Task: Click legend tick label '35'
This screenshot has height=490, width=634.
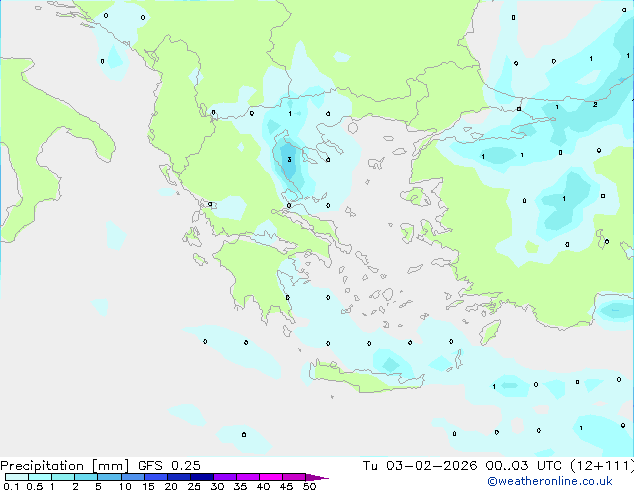Action: [240, 486]
